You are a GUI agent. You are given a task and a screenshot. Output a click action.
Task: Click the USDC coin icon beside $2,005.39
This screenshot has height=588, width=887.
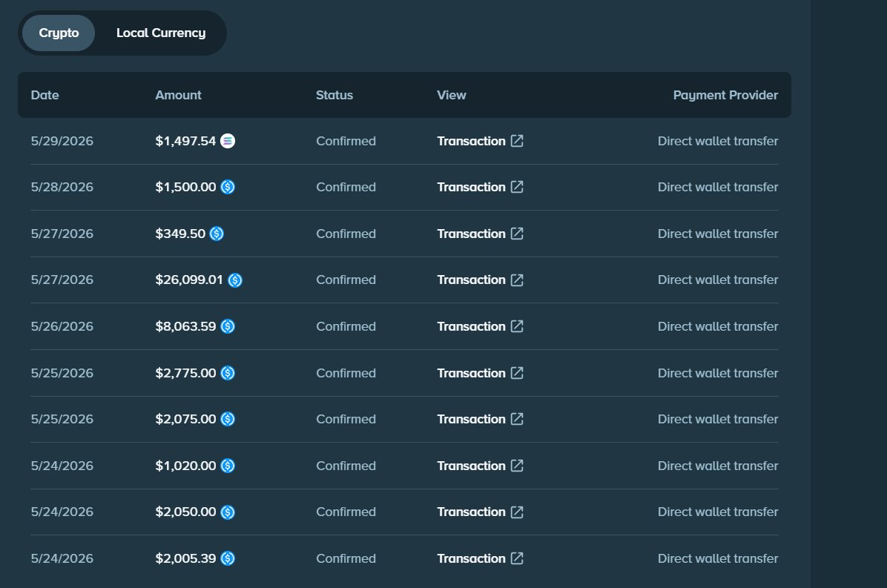click(x=228, y=558)
